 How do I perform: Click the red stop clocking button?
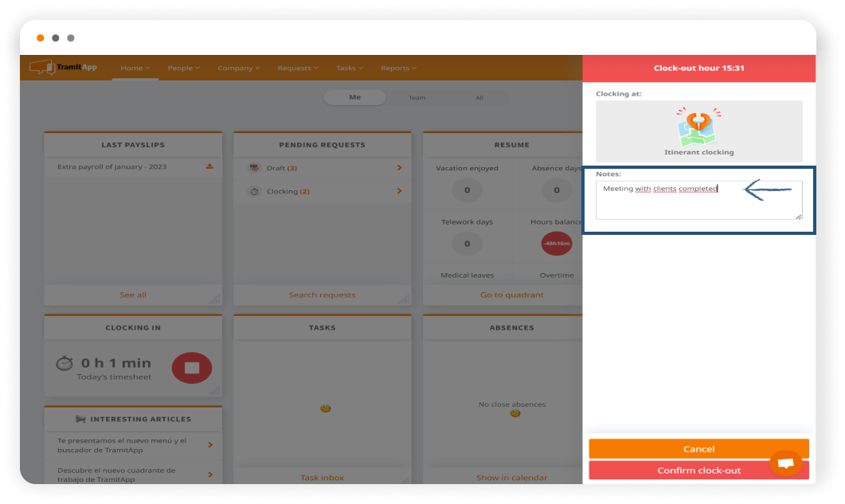(x=192, y=368)
